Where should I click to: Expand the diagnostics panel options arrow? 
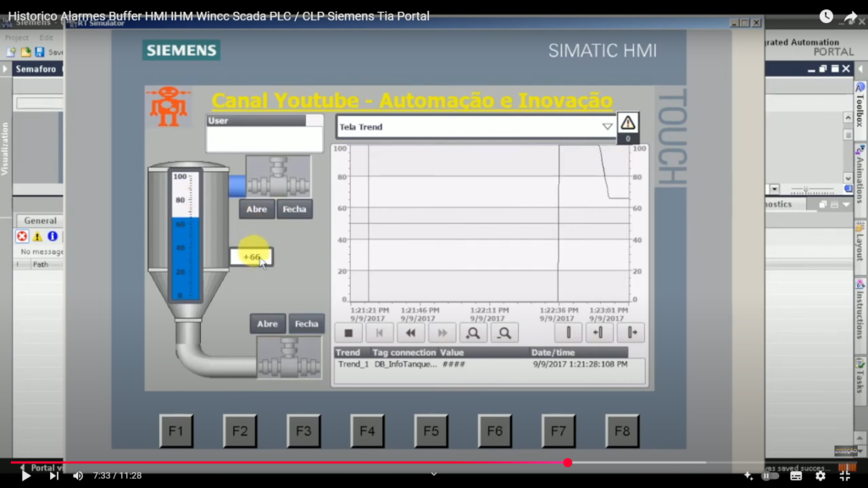coord(847,205)
